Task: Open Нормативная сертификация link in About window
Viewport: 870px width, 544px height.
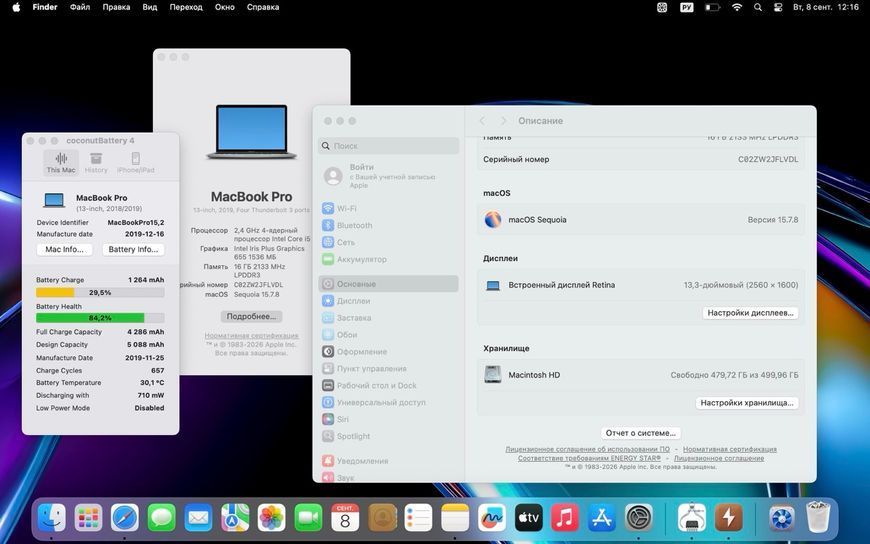Action: click(x=251, y=335)
